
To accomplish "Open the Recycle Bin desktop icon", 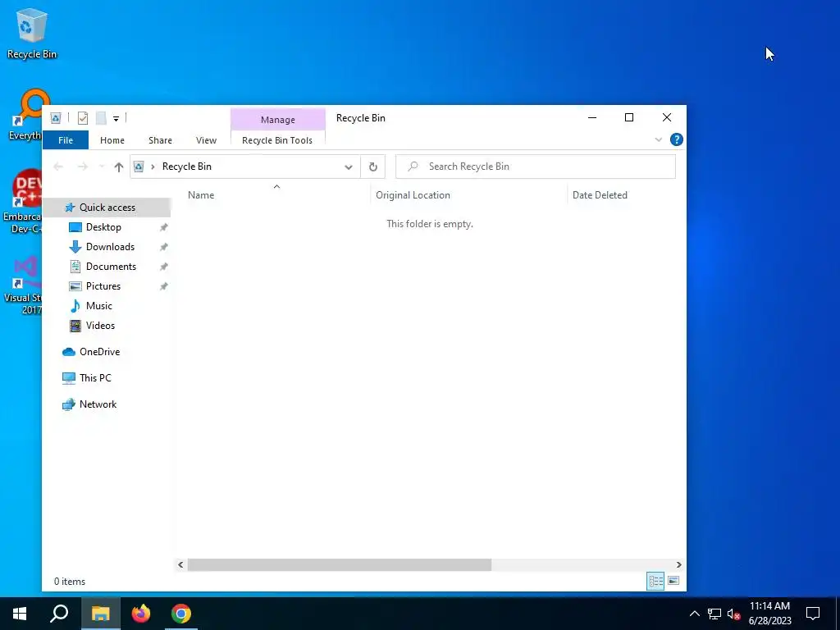I will 32,33.
